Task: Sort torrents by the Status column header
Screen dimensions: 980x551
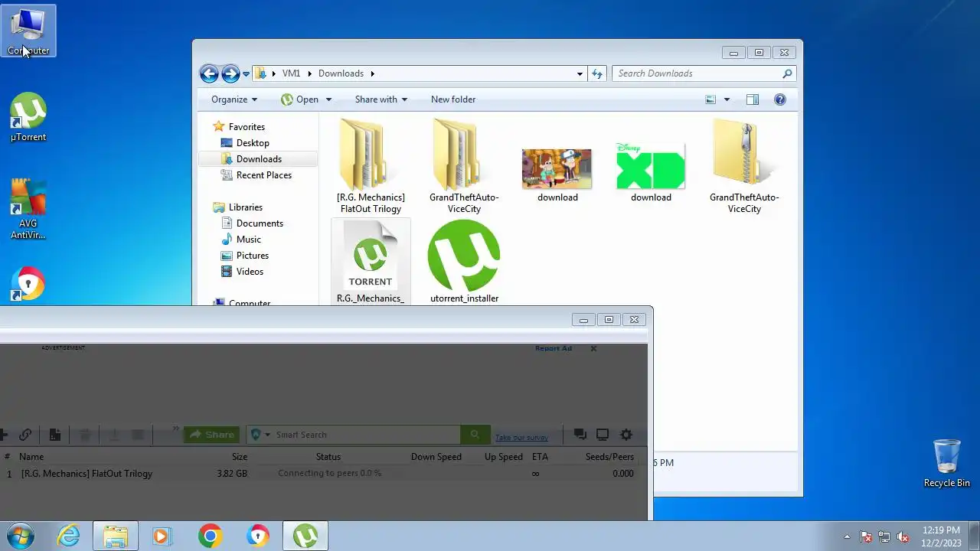Action: click(x=328, y=457)
